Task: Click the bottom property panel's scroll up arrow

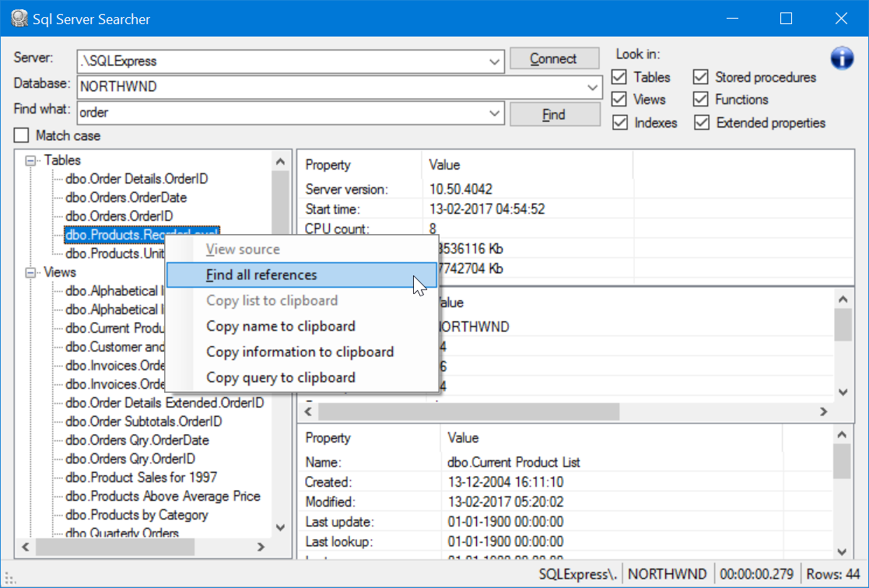Action: (x=843, y=435)
